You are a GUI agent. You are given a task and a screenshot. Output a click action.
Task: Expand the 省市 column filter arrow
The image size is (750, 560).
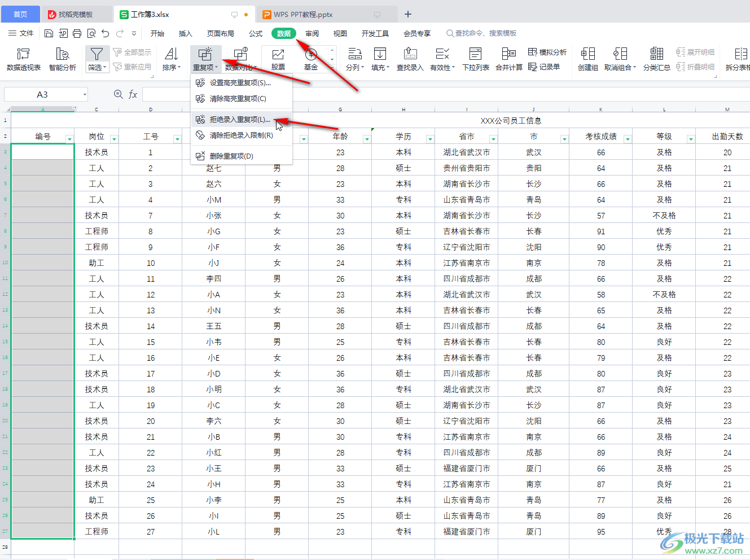click(x=493, y=139)
